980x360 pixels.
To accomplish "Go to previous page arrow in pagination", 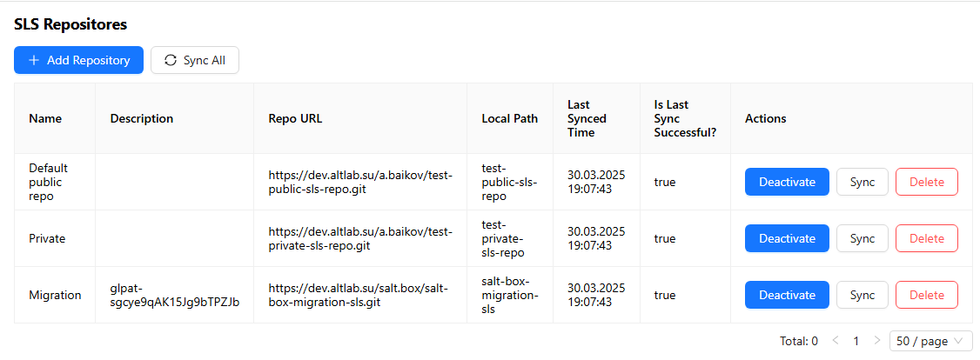I will 835,341.
